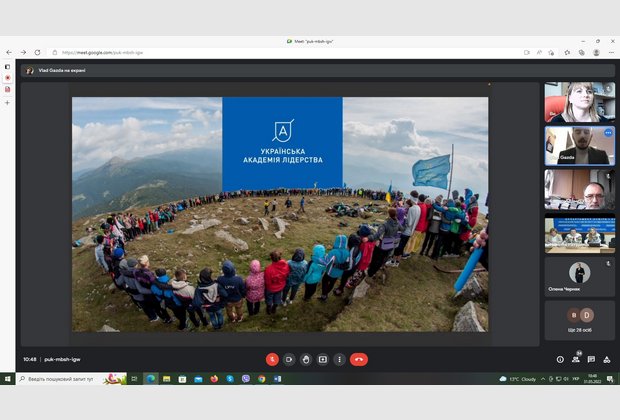Select Олена Черняк participant tile
This screenshot has height=420, width=620.
click(x=580, y=277)
